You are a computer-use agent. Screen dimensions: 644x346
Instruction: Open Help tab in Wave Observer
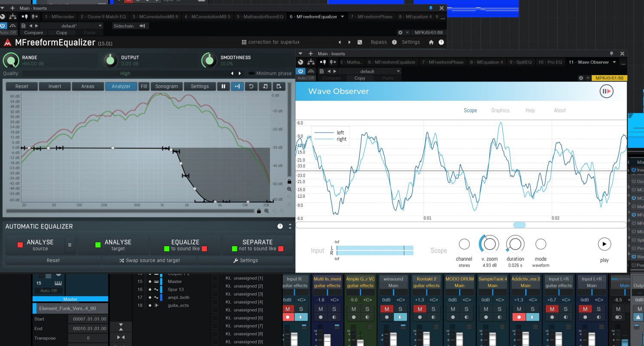tap(530, 110)
